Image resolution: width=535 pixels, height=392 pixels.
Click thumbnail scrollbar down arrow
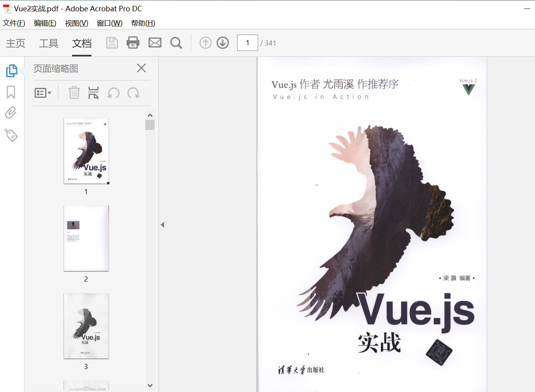[x=150, y=385]
